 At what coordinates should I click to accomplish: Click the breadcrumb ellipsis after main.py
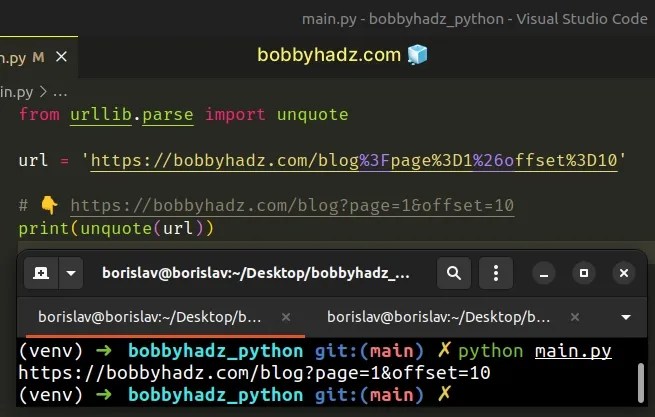tap(60, 93)
